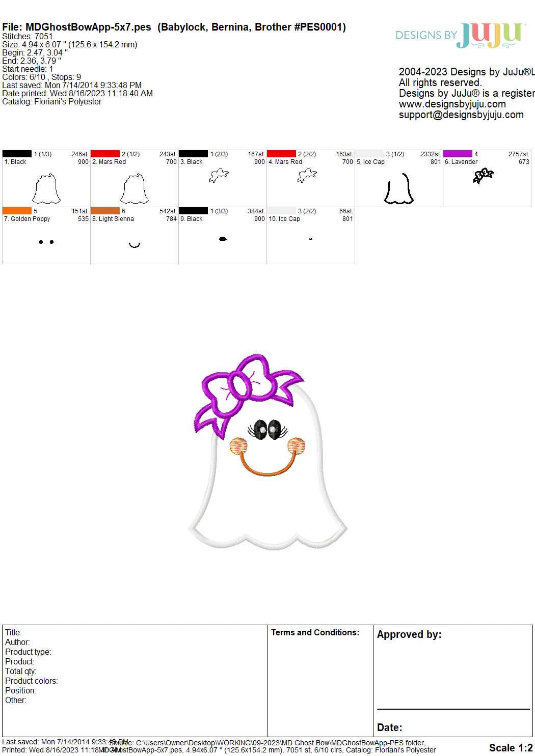Image resolution: width=535 pixels, height=756 pixels.
Task: Click the support@designsbyjuju.com email address
Action: [461, 115]
